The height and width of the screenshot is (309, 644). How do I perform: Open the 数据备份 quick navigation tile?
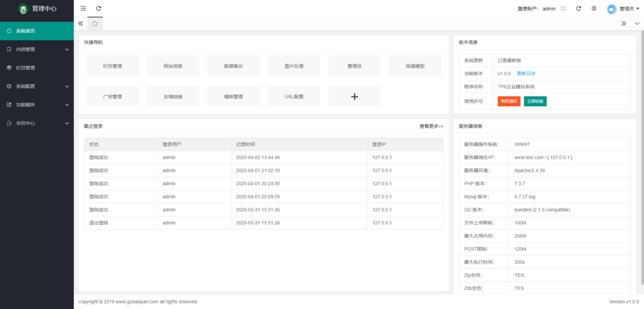click(x=233, y=66)
